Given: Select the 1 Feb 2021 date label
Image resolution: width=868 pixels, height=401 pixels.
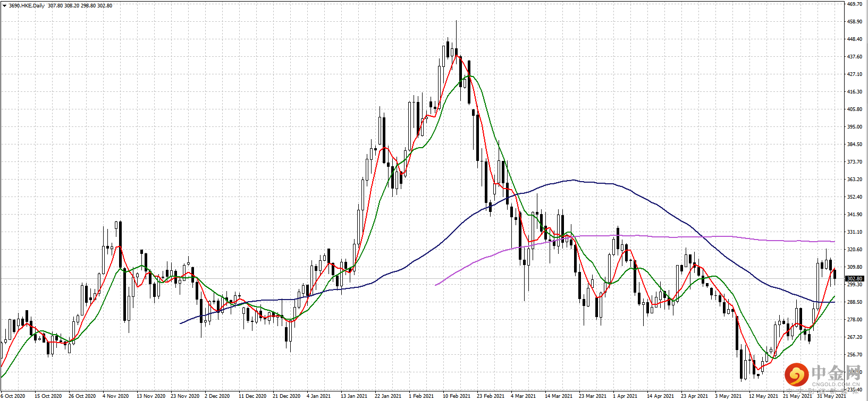Looking at the screenshot, I should [421, 396].
